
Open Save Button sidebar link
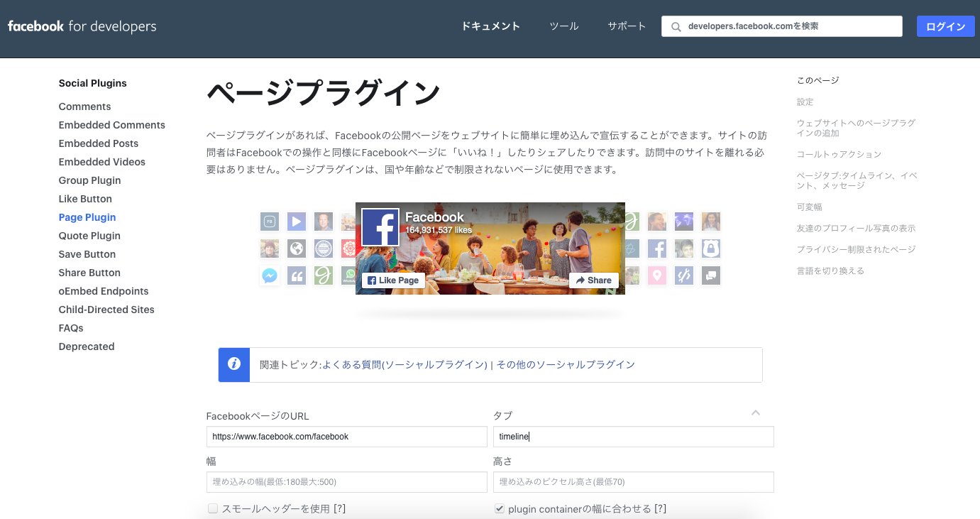click(87, 254)
